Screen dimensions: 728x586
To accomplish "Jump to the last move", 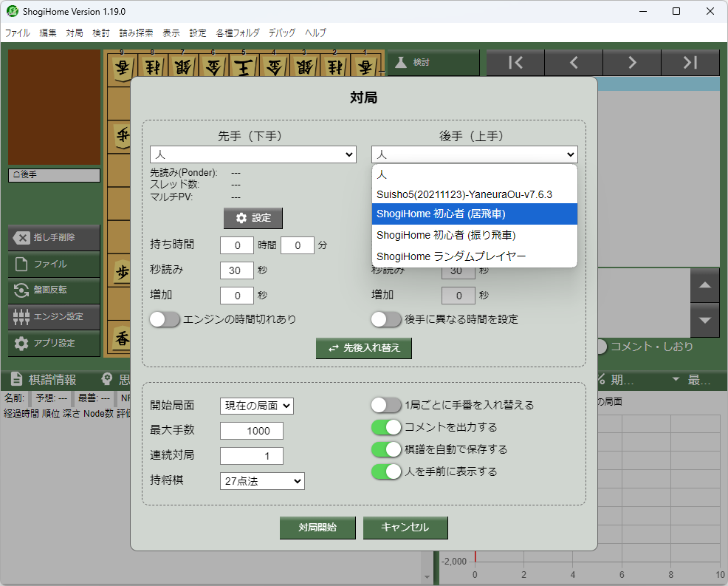I will click(x=690, y=63).
